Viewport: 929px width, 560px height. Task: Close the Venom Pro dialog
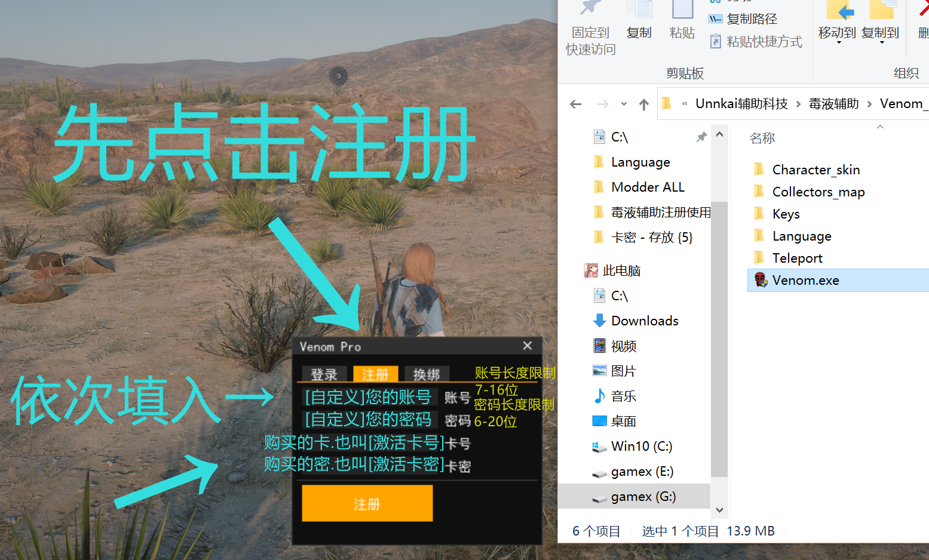[527, 346]
